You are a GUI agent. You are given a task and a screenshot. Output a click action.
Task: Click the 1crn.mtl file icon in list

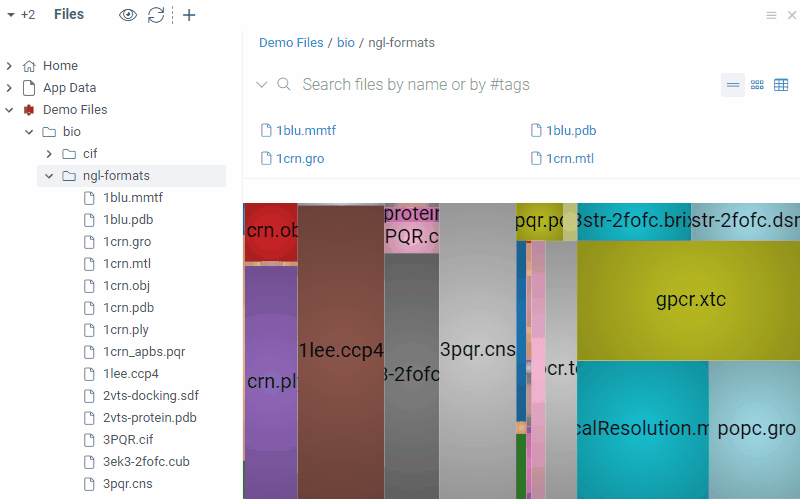tap(536, 159)
